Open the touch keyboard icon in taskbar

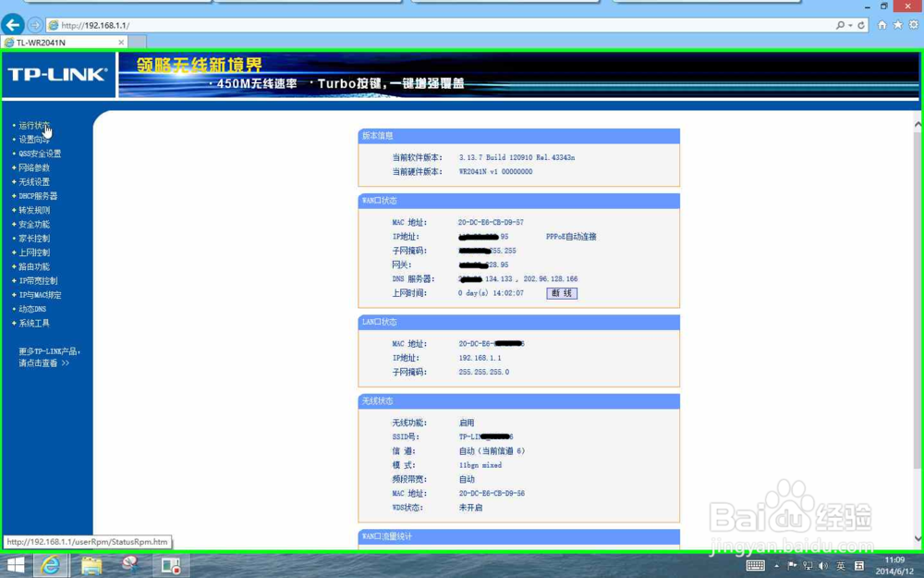point(755,565)
